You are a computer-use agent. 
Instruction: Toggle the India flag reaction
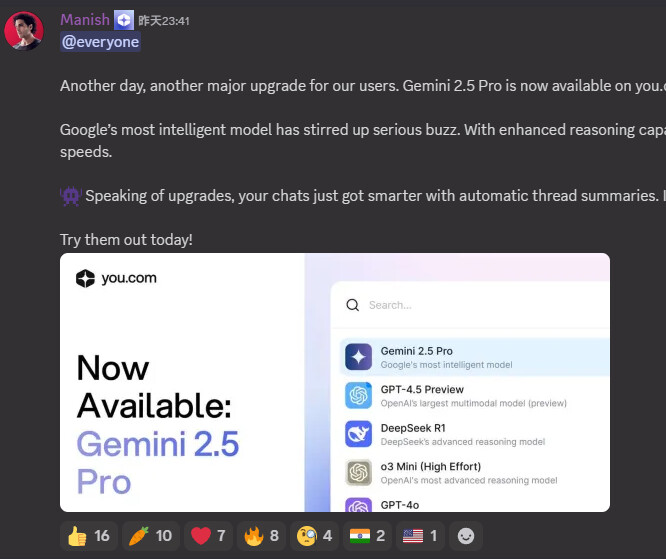point(367,536)
